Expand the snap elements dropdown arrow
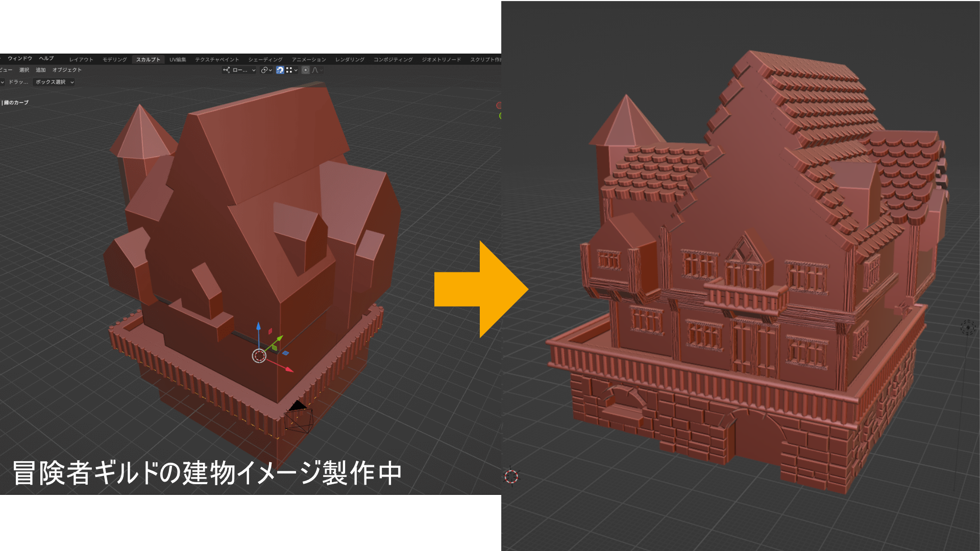 296,70
